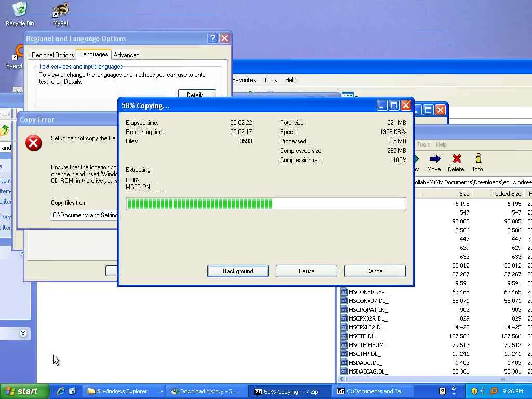
Task: Select MSCONFIG.EX_ file in 7-Zip list
Action: pos(364,292)
